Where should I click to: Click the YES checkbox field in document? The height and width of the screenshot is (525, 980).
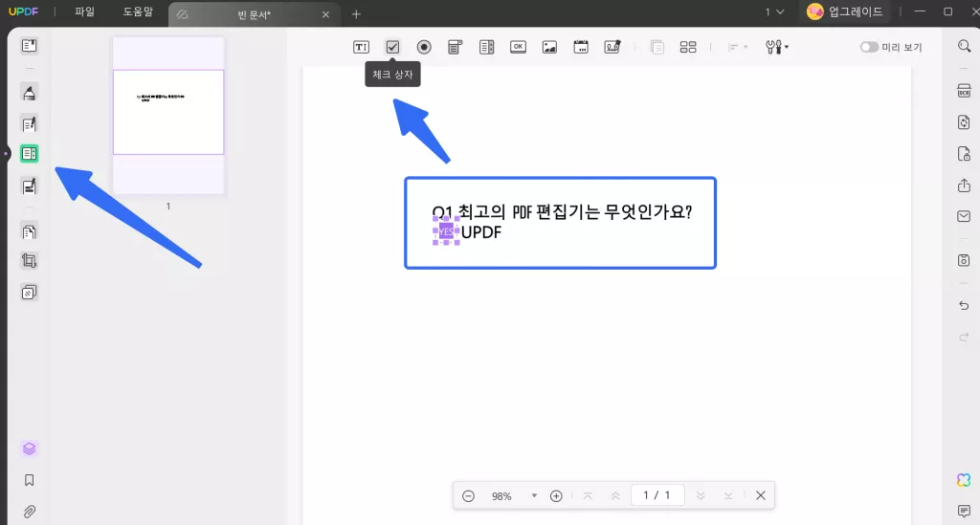(x=446, y=231)
